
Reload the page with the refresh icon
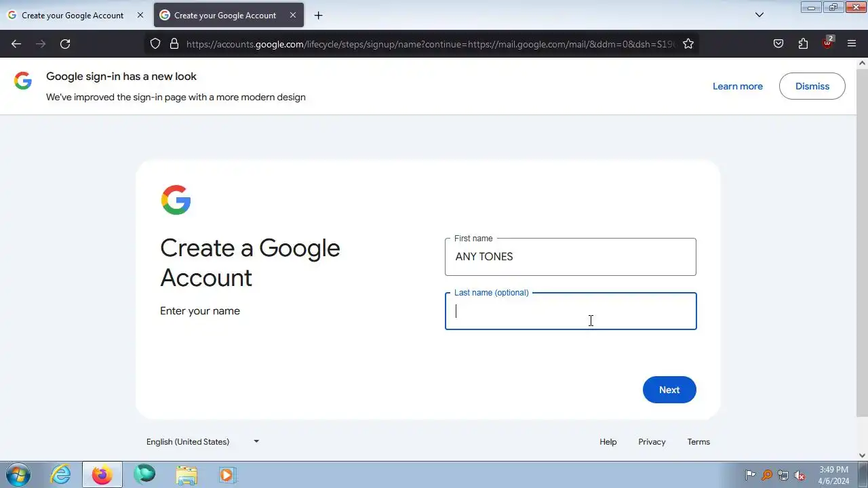[x=65, y=44]
